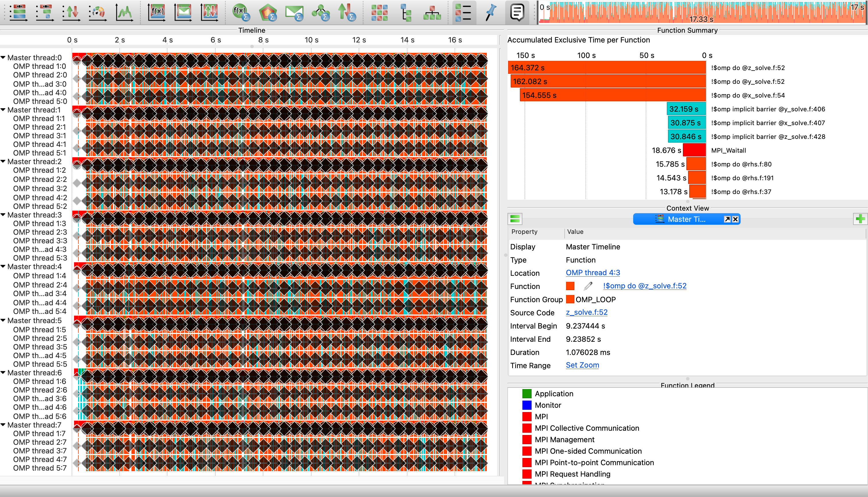This screenshot has width=868, height=497.
Task: Open the Process Summary pentagon sigma icon
Action: [268, 12]
